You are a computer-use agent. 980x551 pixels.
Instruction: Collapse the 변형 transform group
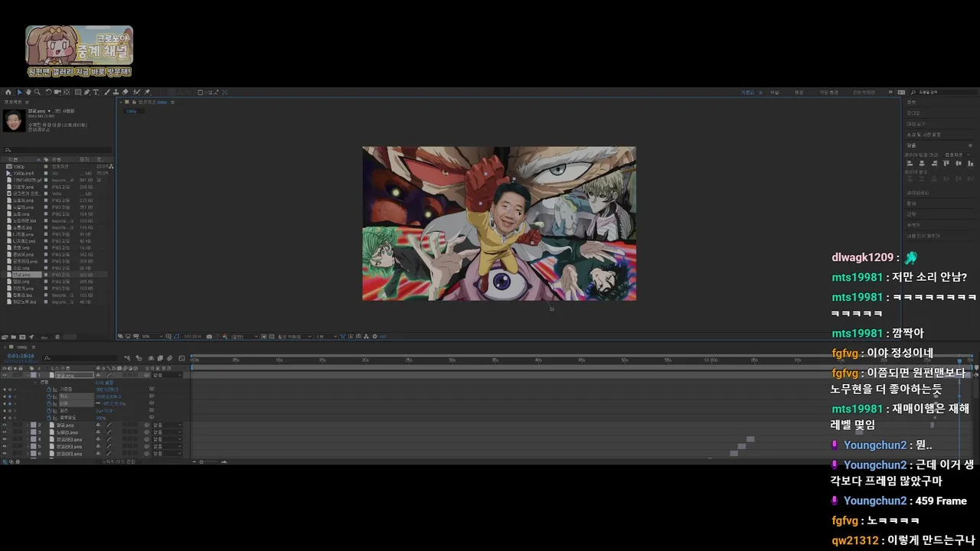[x=35, y=383]
